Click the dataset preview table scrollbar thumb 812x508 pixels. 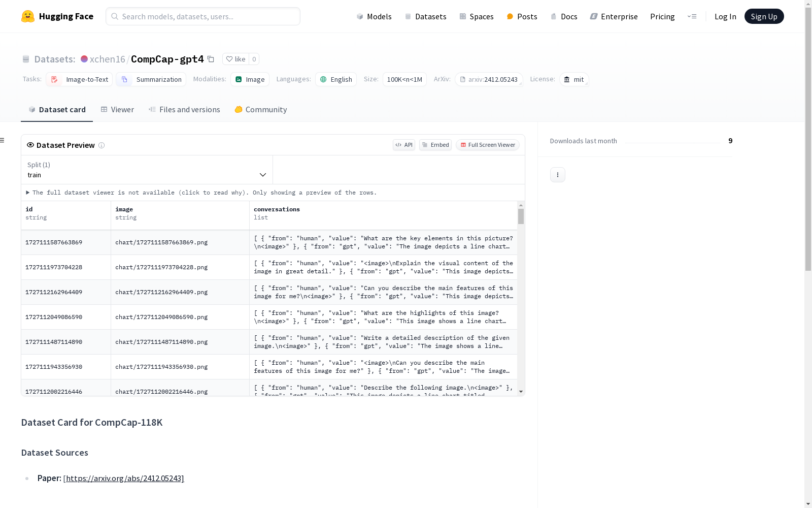pyautogui.click(x=521, y=216)
